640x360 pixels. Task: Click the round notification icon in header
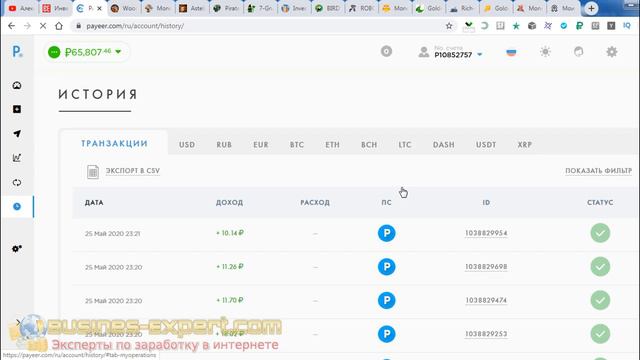(x=386, y=51)
